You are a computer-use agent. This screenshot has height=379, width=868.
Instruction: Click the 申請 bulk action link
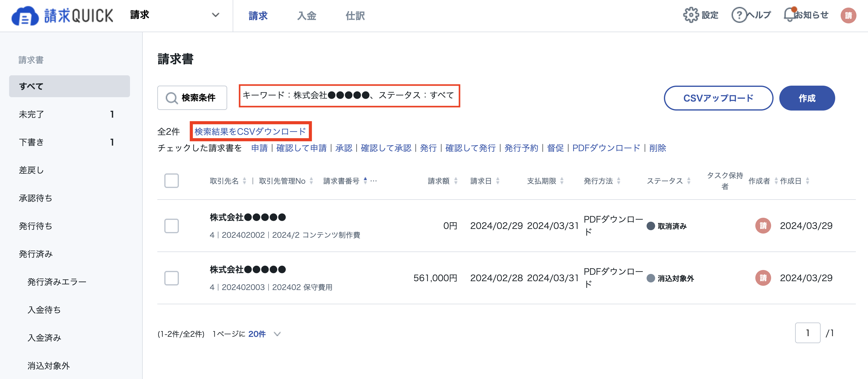click(259, 148)
